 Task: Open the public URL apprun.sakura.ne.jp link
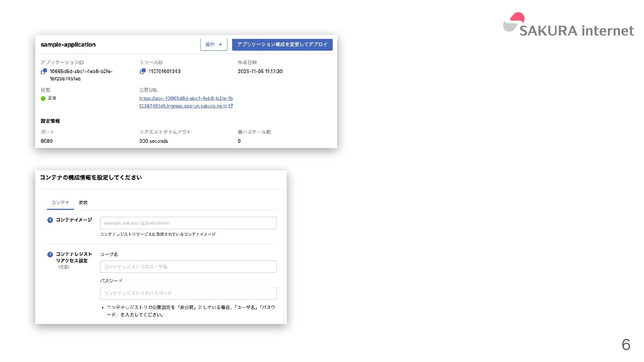click(x=186, y=102)
